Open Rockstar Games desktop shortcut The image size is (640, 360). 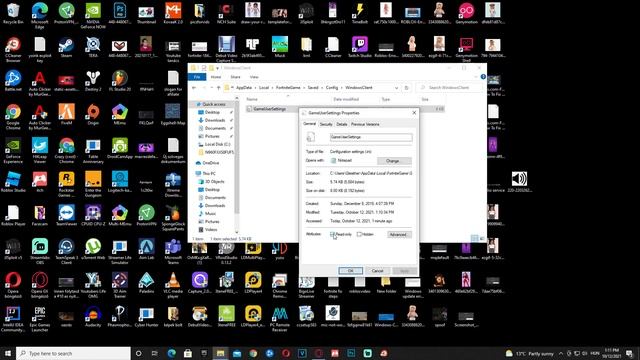pos(66,184)
